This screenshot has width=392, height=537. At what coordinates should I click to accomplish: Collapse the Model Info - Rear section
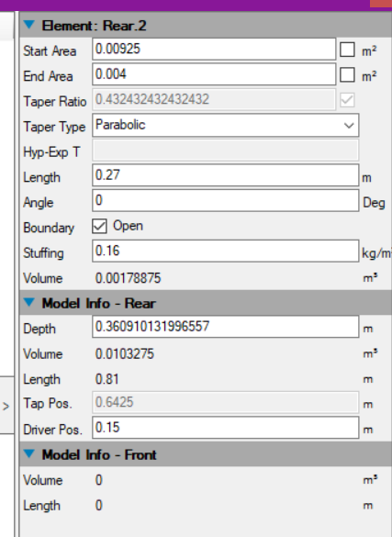(x=29, y=302)
